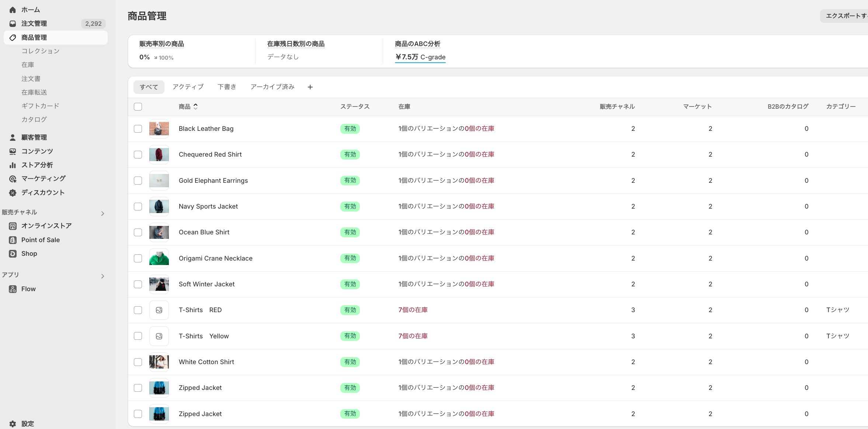Click the analytics bar chart icon
868x429 pixels.
coord(13,165)
